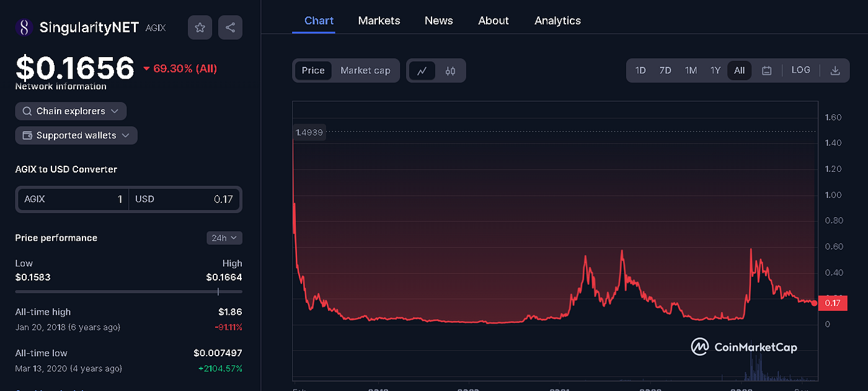Image resolution: width=868 pixels, height=391 pixels.
Task: Open the share options icon
Action: (x=230, y=27)
